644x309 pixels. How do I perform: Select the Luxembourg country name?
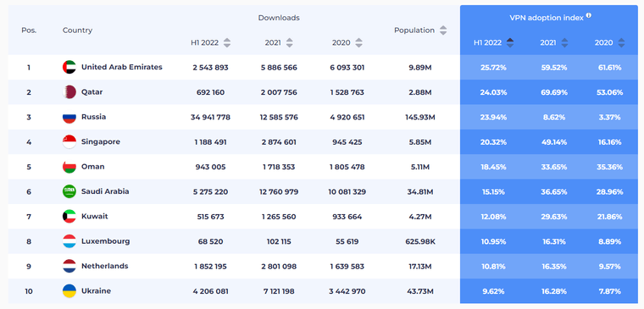click(x=106, y=241)
